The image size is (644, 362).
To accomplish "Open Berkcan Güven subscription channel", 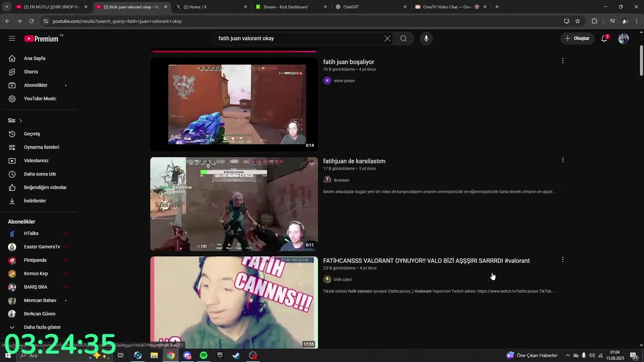I will (40, 314).
